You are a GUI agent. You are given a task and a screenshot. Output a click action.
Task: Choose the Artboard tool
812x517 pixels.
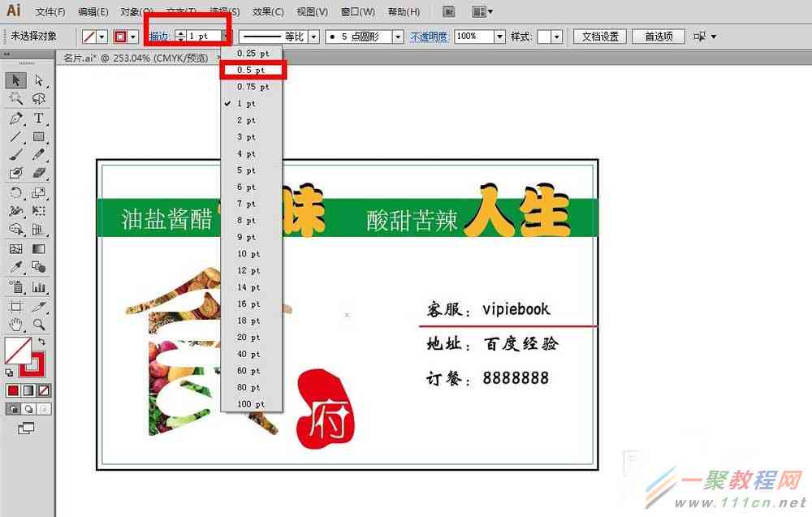tap(15, 306)
